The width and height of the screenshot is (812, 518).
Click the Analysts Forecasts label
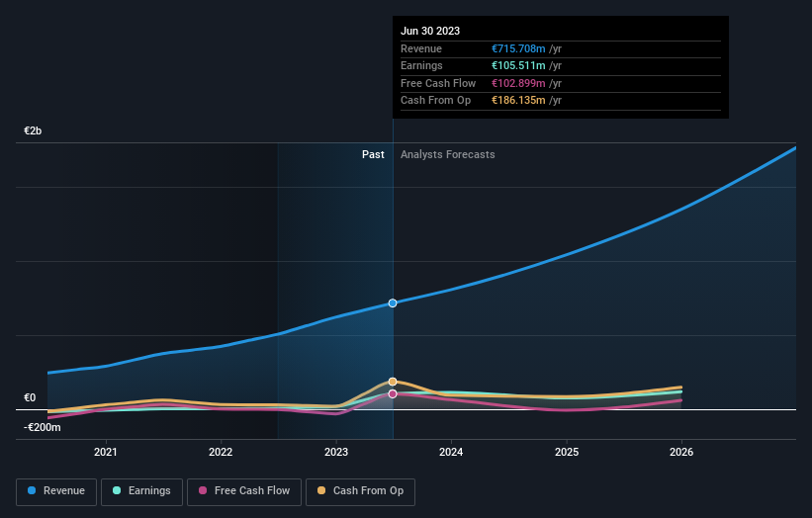pos(447,155)
